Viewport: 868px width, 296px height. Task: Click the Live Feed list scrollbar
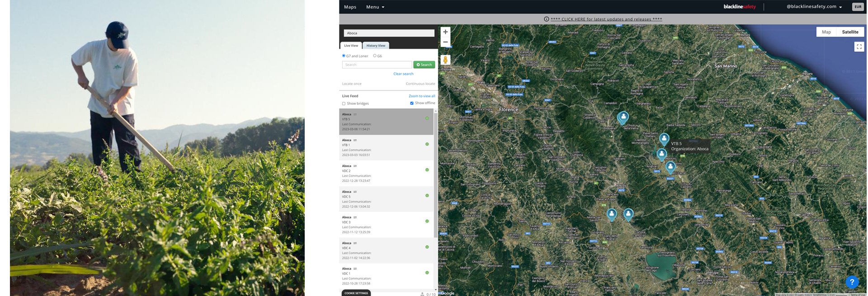(x=436, y=172)
